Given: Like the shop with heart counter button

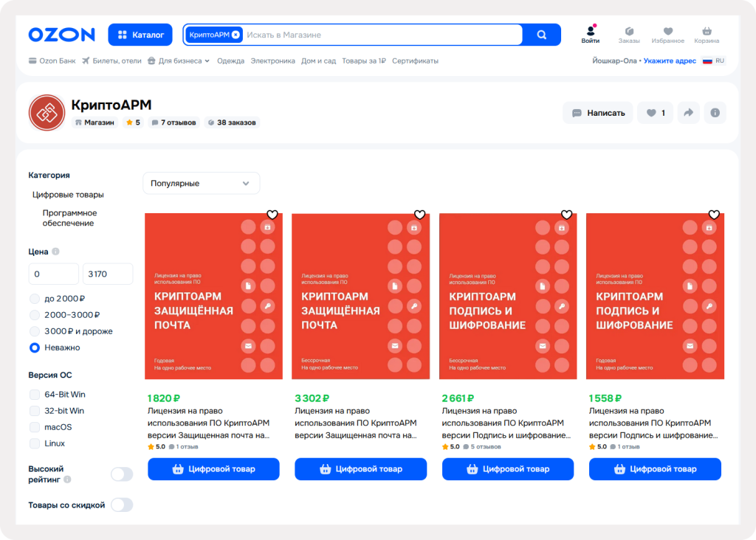Looking at the screenshot, I should 656,113.
